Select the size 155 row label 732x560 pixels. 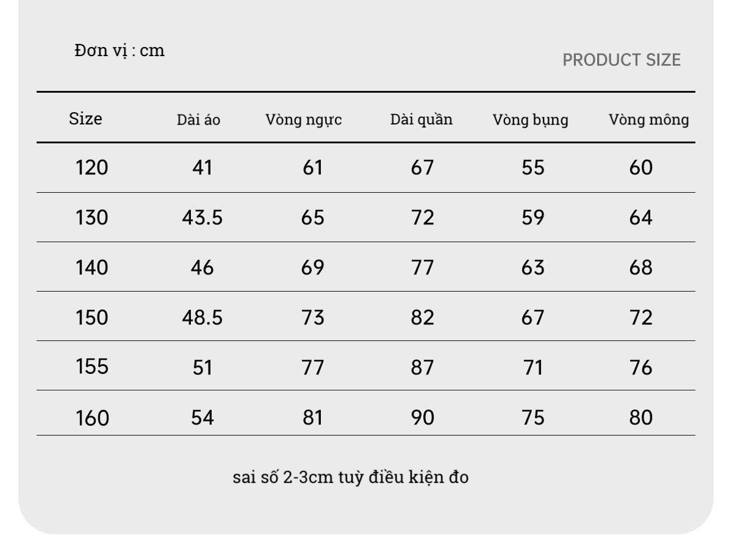pos(91,366)
